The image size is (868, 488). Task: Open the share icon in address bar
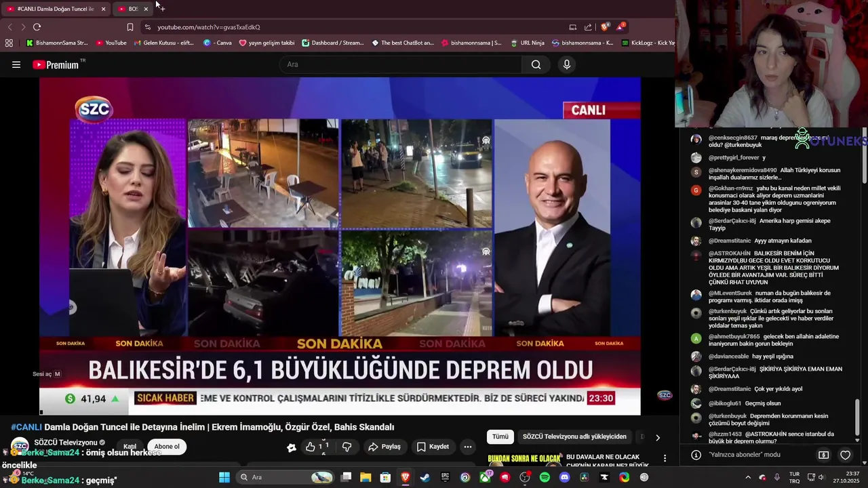pyautogui.click(x=588, y=27)
